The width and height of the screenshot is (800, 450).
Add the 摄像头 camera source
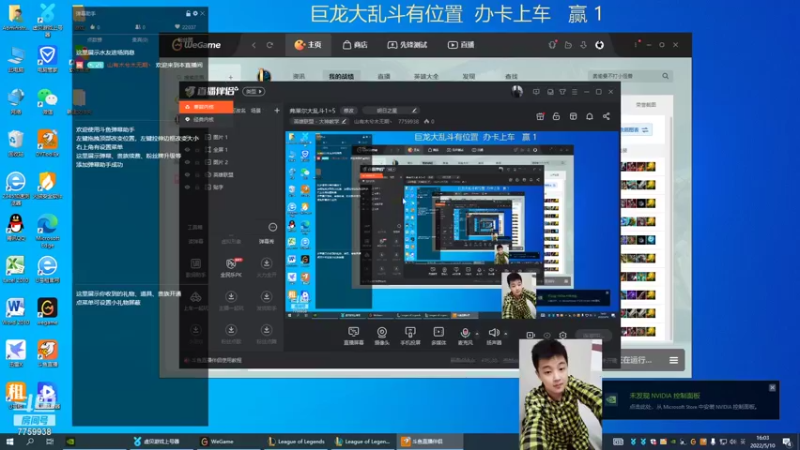pos(382,336)
